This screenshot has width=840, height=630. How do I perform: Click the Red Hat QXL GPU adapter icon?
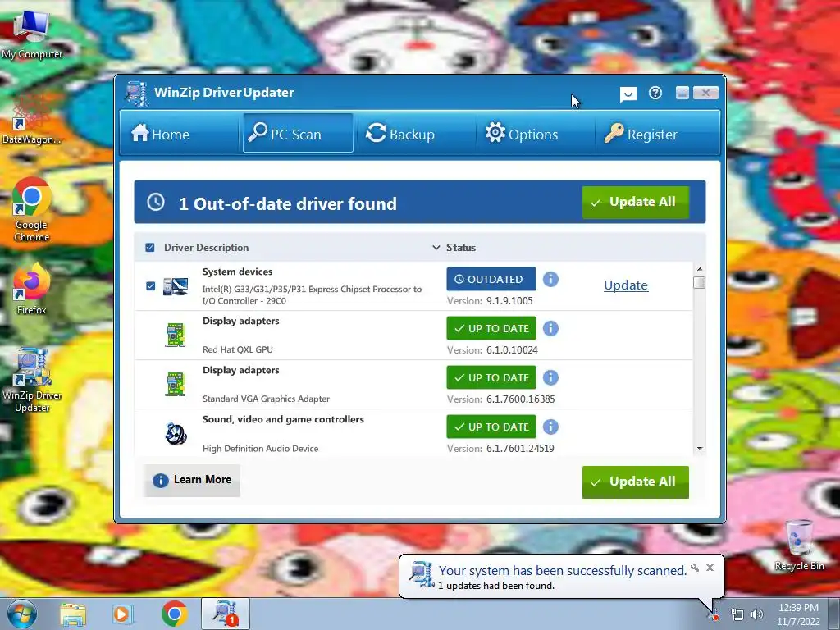176,335
